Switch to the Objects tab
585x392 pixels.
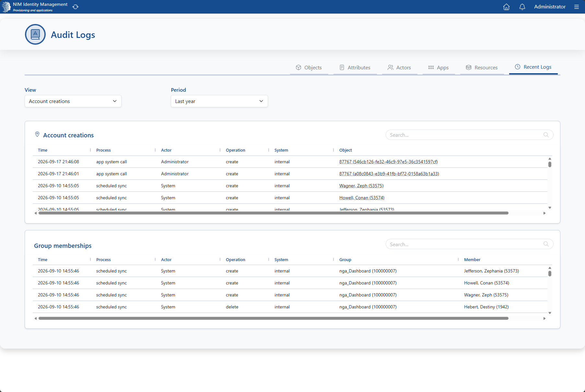point(309,67)
